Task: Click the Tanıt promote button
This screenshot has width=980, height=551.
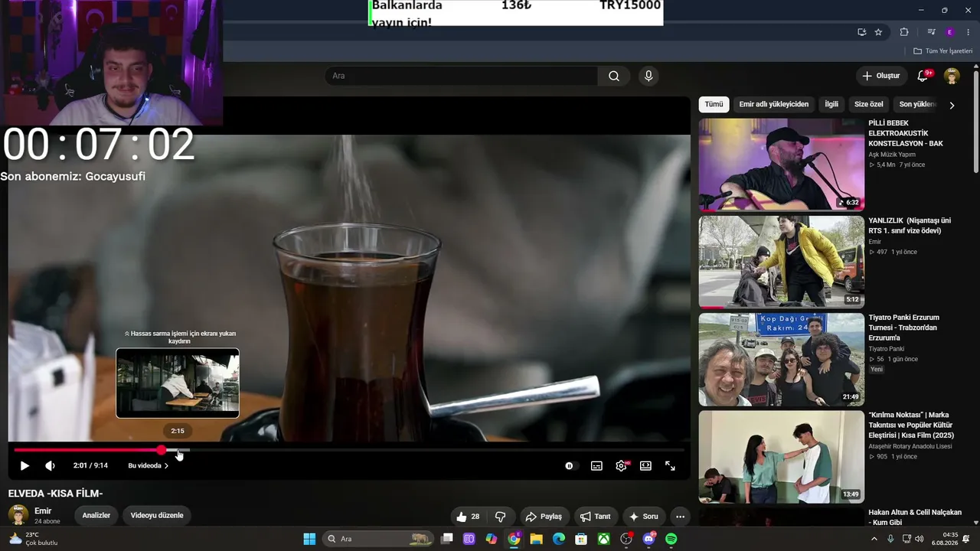Action: click(596, 517)
